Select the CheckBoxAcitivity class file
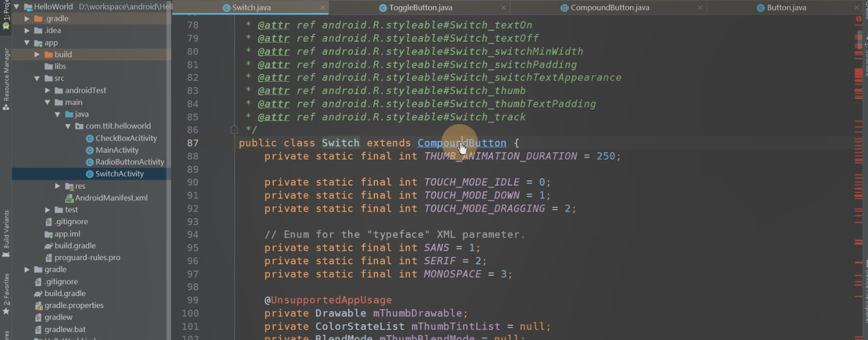This screenshot has width=868, height=340. (126, 138)
